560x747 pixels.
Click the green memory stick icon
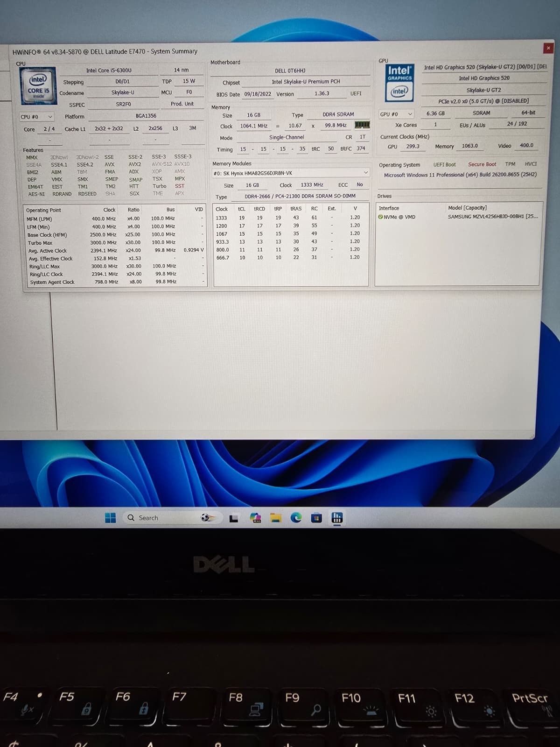click(x=362, y=125)
